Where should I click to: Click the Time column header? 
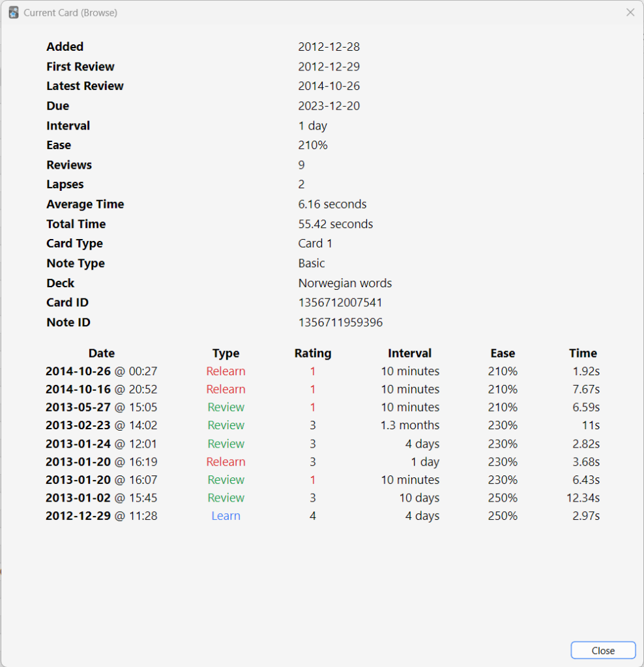click(583, 353)
